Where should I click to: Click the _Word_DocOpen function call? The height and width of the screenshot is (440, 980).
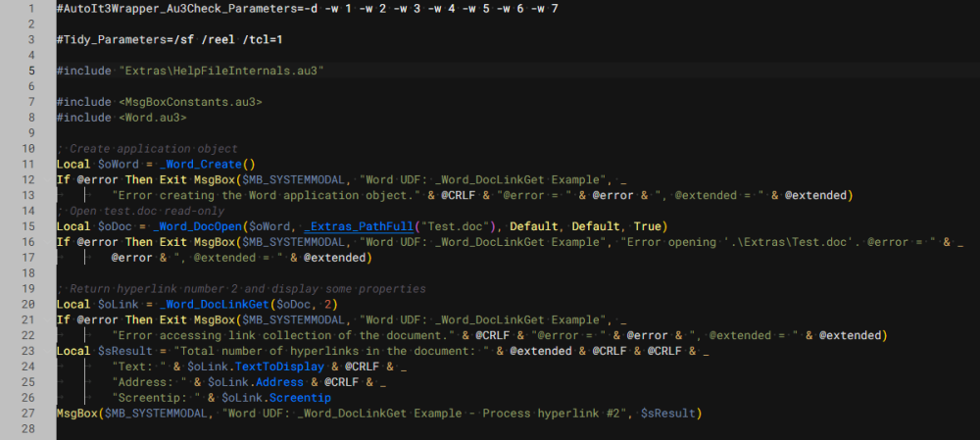197,226
